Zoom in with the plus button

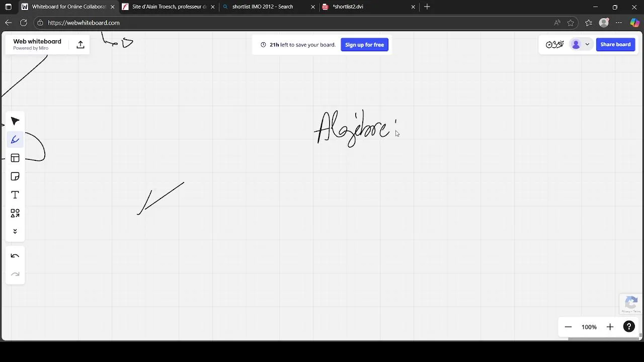(x=610, y=327)
